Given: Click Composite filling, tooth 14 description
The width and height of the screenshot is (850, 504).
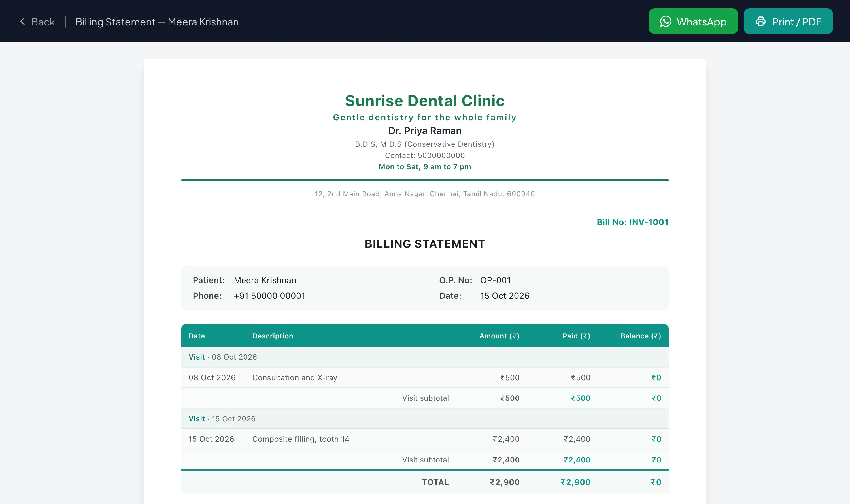Looking at the screenshot, I should (301, 439).
